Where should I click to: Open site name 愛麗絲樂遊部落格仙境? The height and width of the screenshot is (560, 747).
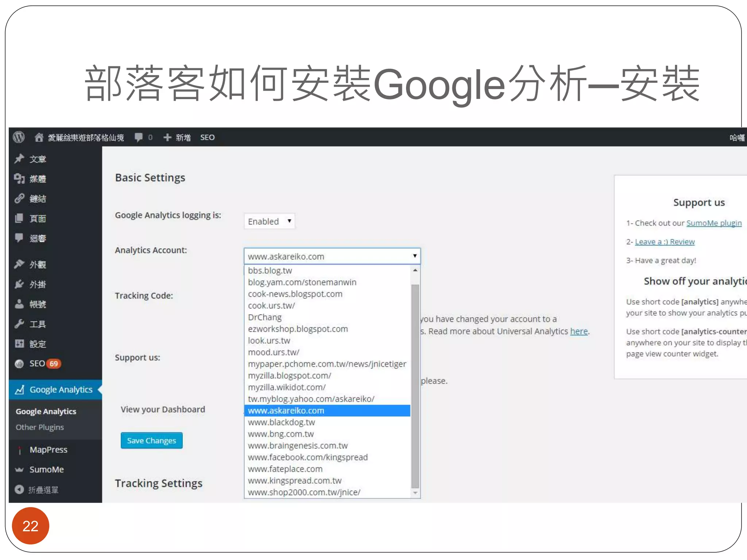click(x=86, y=137)
